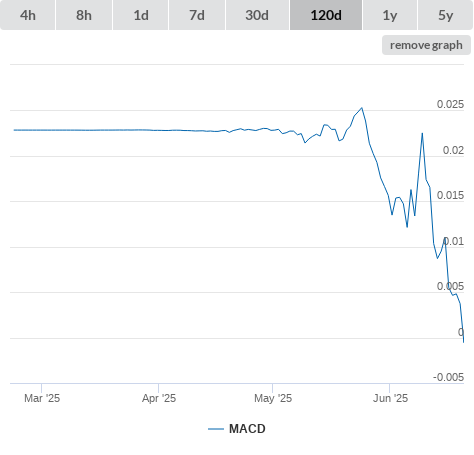Click the remove graph button
Screen dimensions: 474x455
(x=426, y=45)
